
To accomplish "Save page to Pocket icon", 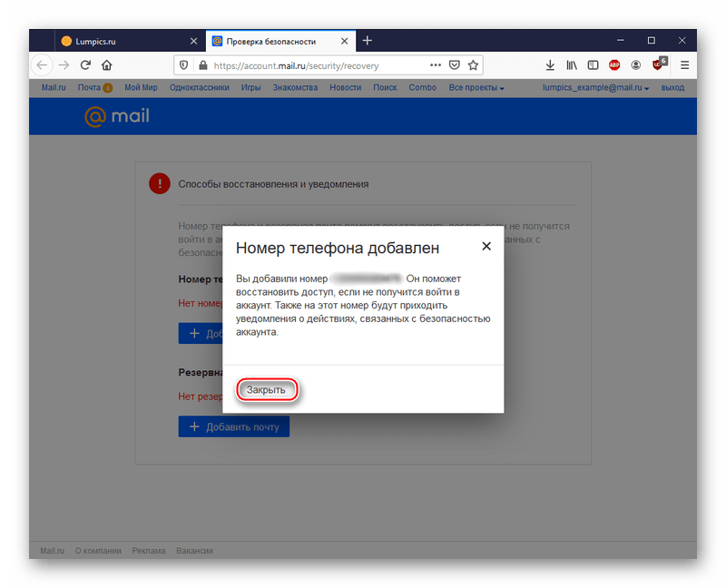I will [x=455, y=65].
